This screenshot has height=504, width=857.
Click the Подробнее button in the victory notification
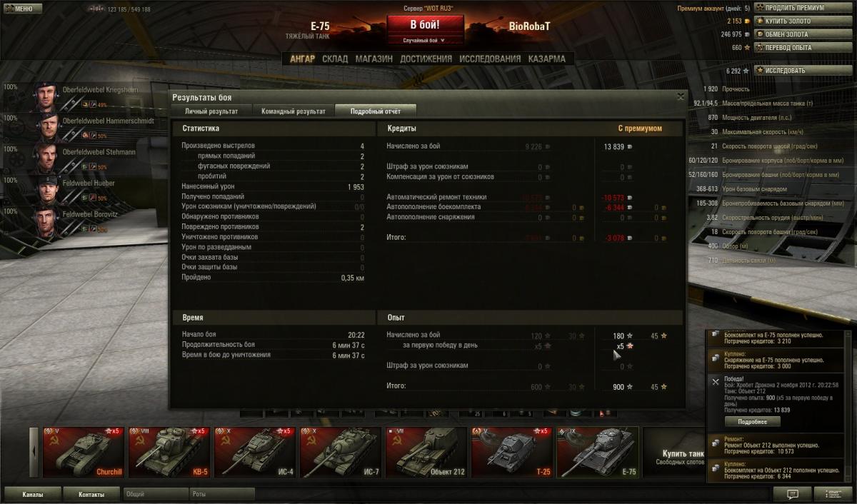coord(752,421)
